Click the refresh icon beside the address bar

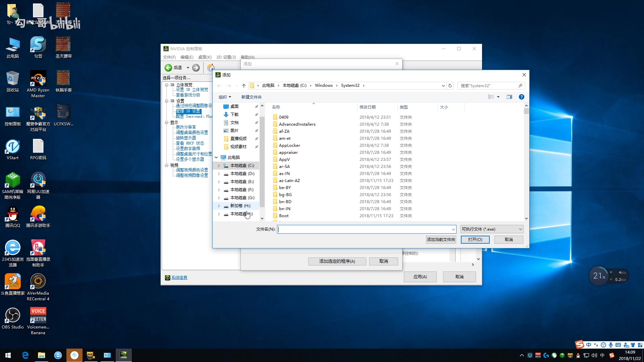coord(450,86)
